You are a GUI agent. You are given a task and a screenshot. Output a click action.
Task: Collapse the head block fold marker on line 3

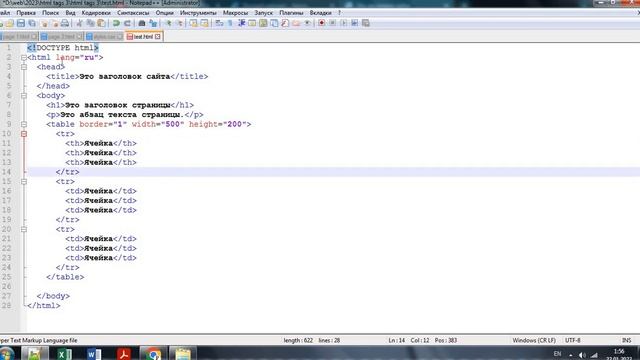pos(24,67)
